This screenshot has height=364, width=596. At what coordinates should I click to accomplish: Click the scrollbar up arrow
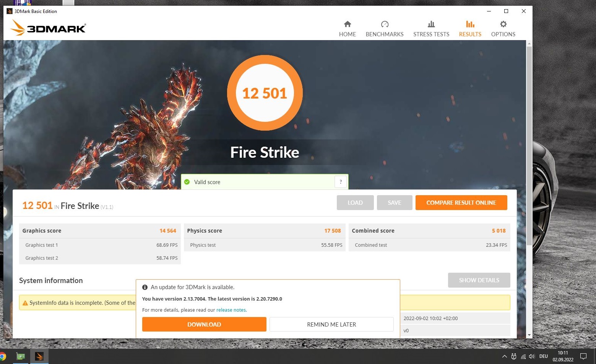click(529, 44)
